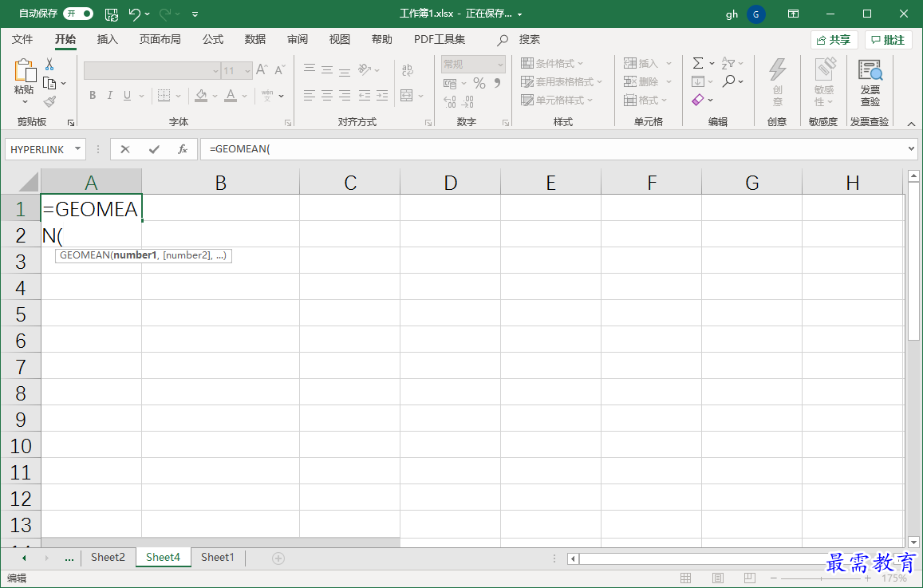
Task: Click the Font Color A swatch
Action: coord(231,96)
